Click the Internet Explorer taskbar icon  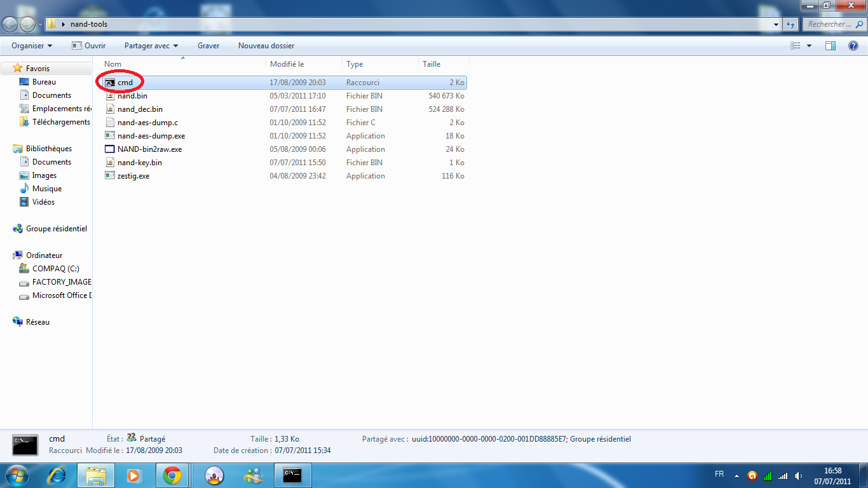point(58,475)
